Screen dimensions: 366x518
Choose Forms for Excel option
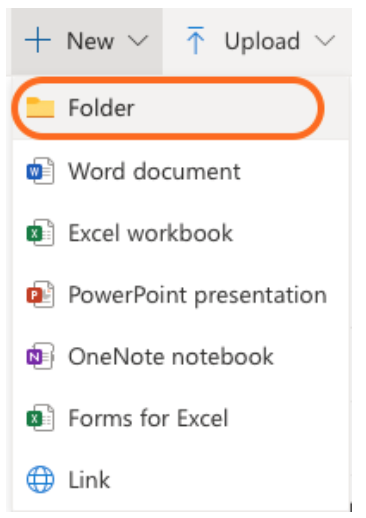[x=181, y=418]
